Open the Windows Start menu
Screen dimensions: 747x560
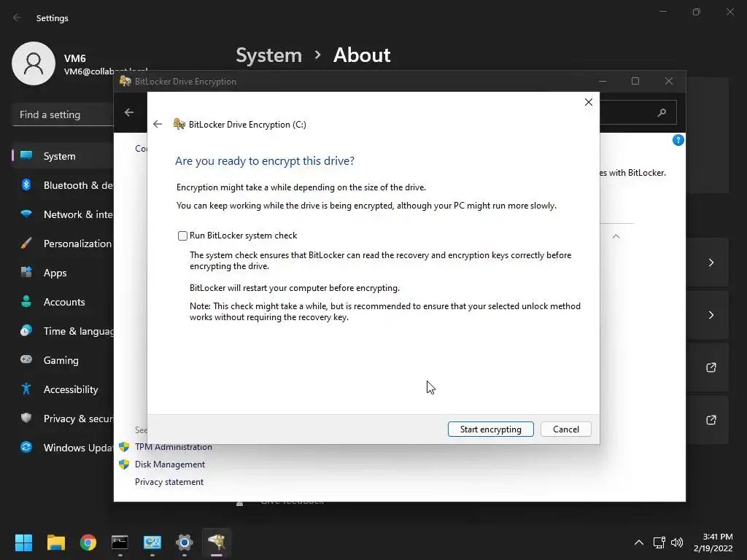(23, 542)
